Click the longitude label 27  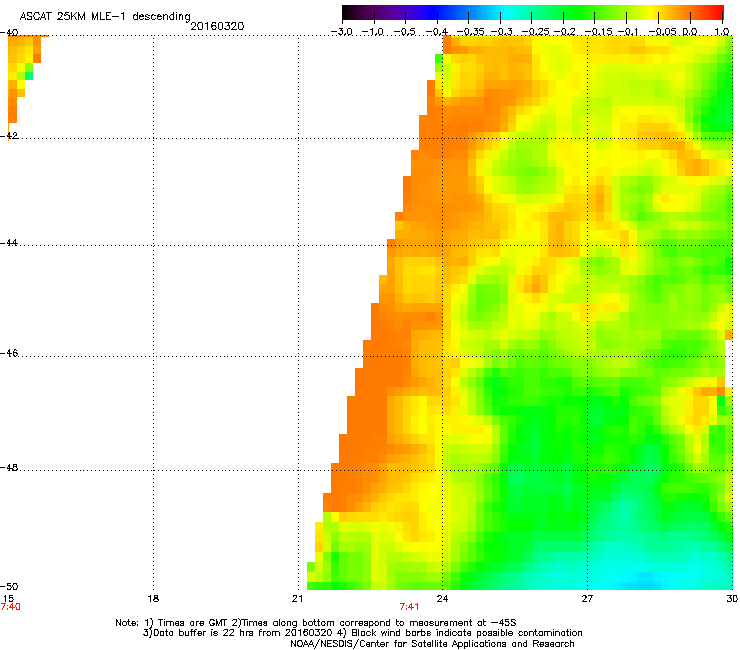click(587, 599)
